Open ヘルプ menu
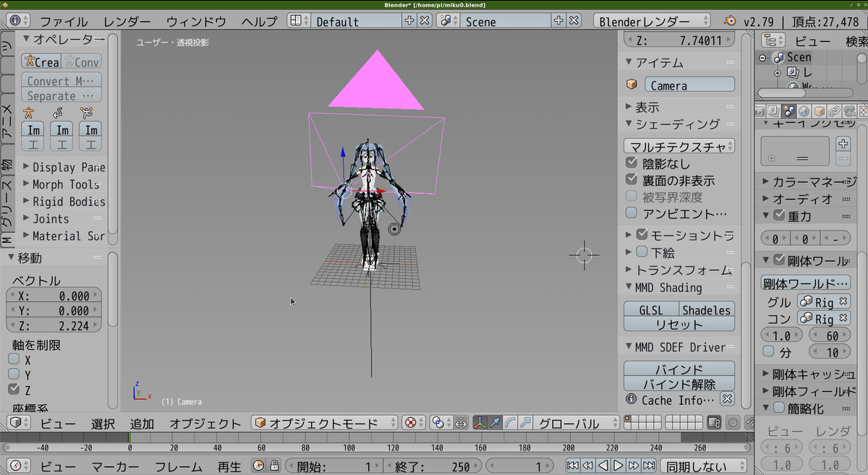The width and height of the screenshot is (868, 475). [x=259, y=21]
